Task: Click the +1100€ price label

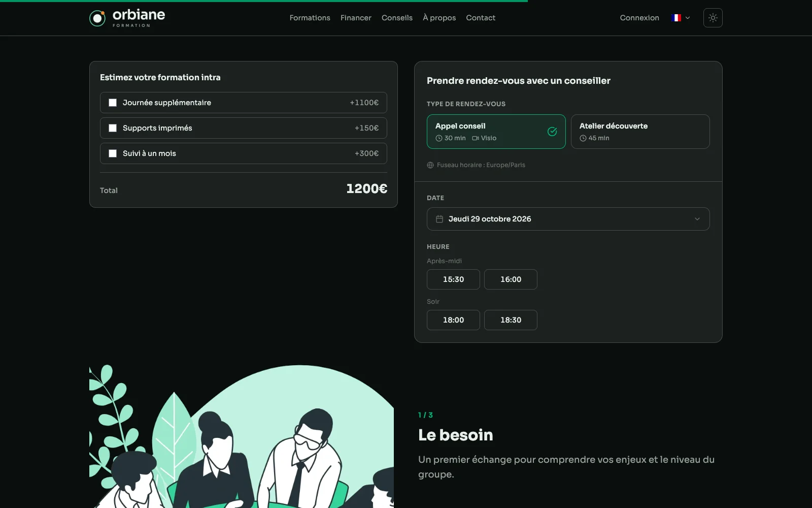Action: point(364,103)
